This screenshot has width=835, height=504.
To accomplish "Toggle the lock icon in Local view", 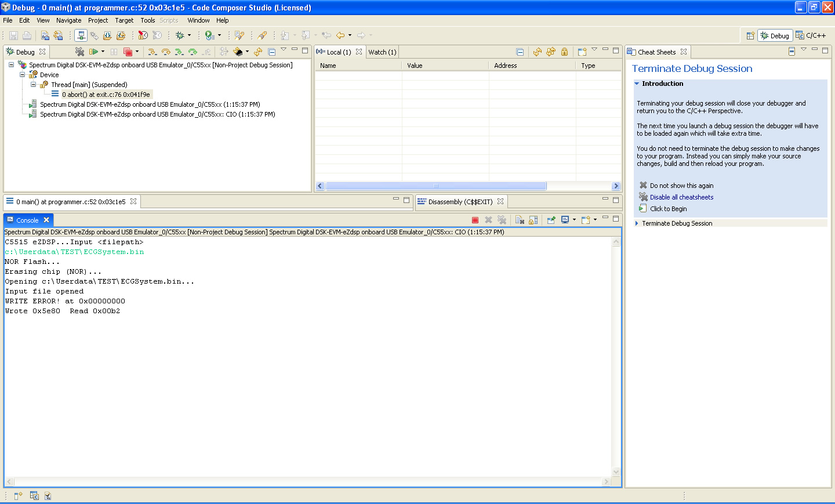I will 564,52.
